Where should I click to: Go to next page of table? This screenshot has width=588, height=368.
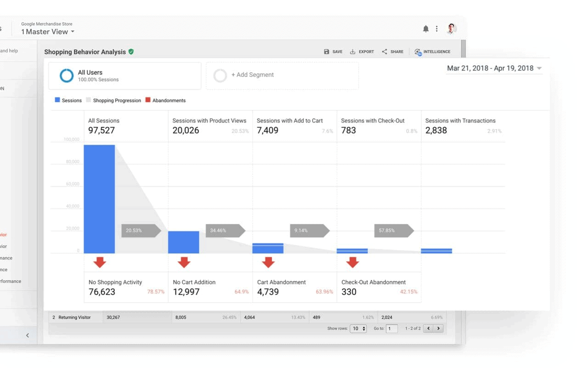click(439, 328)
